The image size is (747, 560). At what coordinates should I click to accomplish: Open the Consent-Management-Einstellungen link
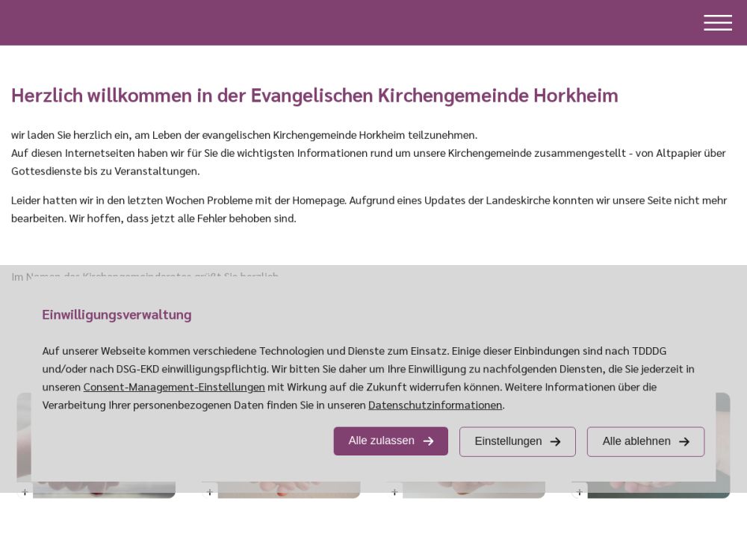coord(174,387)
